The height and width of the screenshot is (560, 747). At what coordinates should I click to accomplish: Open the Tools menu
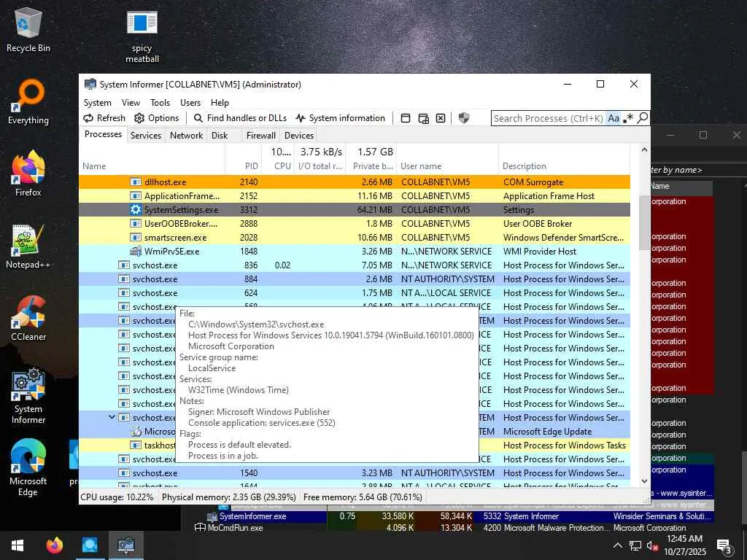coord(160,103)
